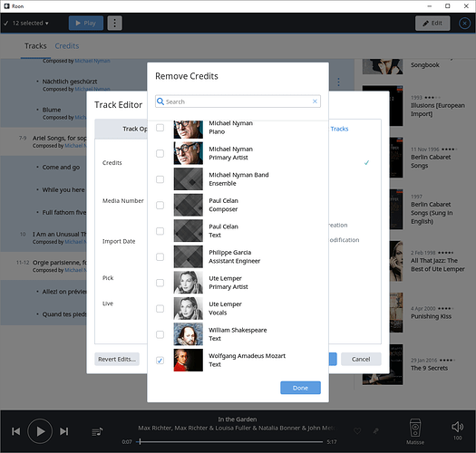Skip to the previous track
Screen dimensions: 476x453
click(15, 431)
